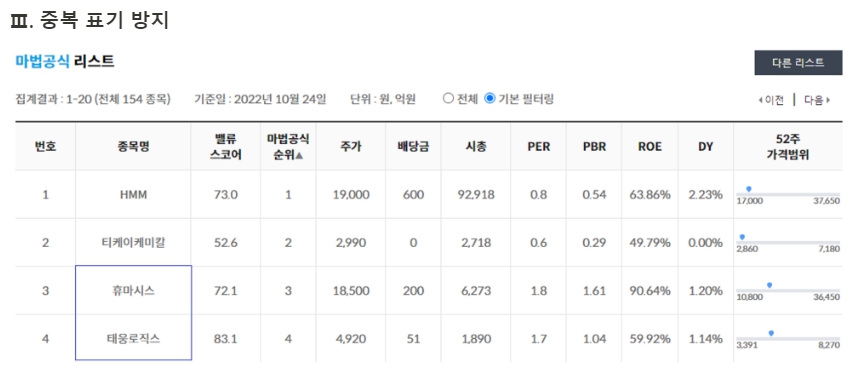Sort by 마법공식 순위 column header
This screenshot has height=378, width=851.
point(288,147)
